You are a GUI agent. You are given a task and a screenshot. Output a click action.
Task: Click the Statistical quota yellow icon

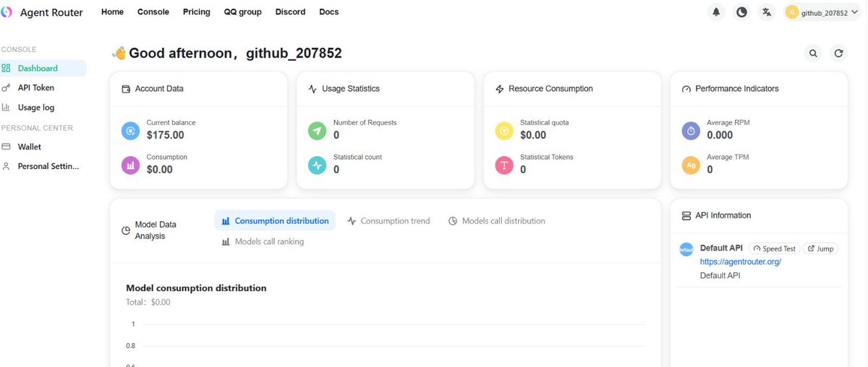tap(504, 131)
